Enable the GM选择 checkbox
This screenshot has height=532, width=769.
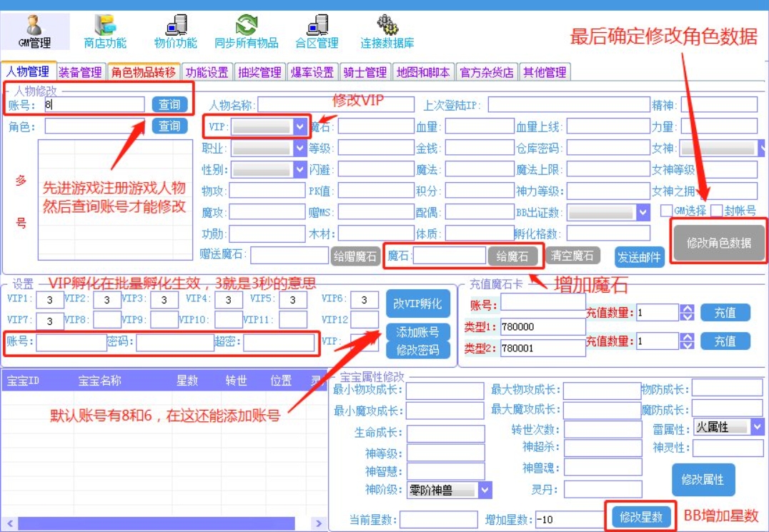666,211
